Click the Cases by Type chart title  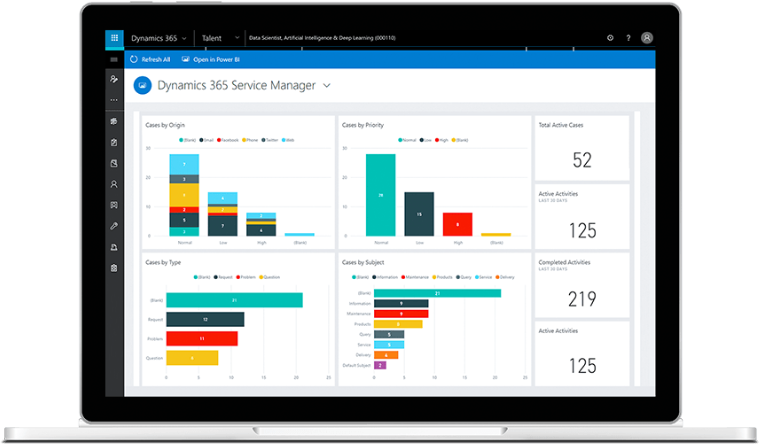[163, 262]
